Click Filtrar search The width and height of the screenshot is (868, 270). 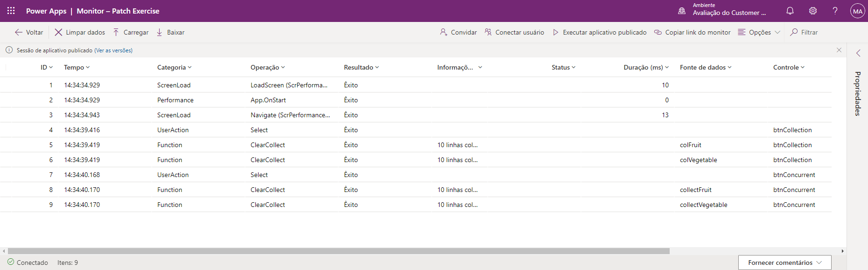[x=804, y=32]
